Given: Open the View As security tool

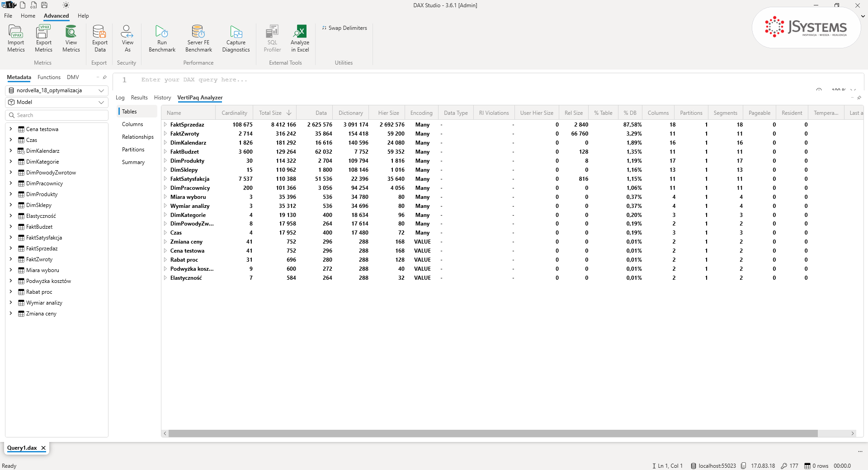Looking at the screenshot, I should coord(127,38).
